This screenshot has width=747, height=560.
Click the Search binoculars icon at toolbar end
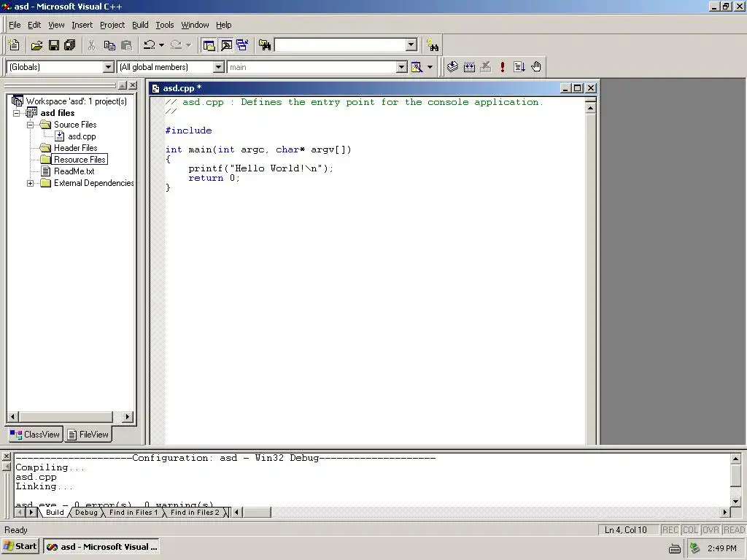432,46
